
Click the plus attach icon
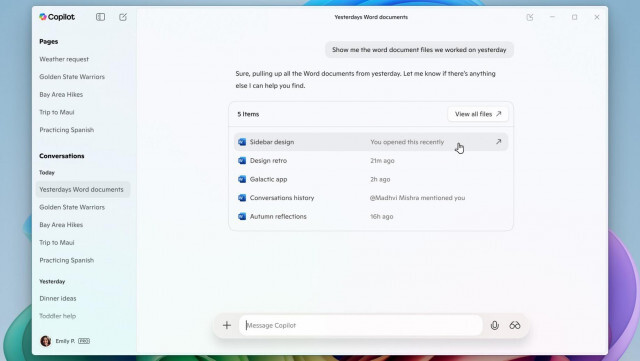point(227,325)
